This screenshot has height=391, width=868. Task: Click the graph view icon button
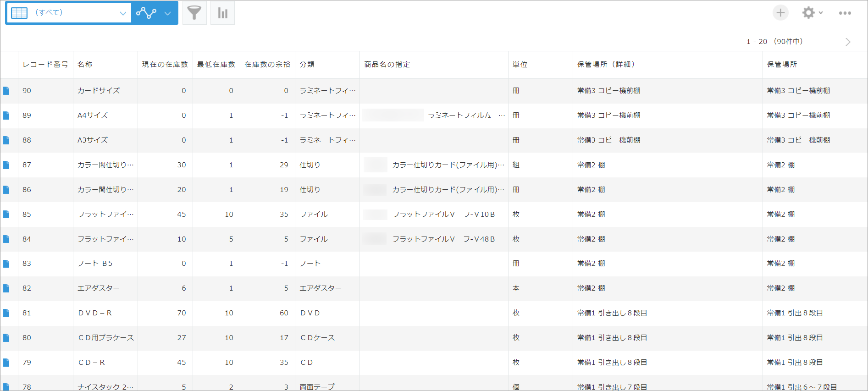coord(146,13)
